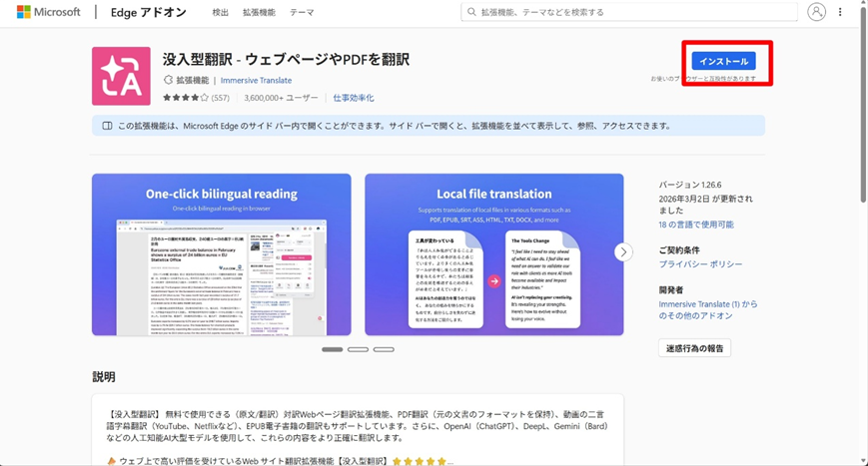Viewport: 868px width, 466px height.
Task: Open the 18 の言語で使用可能 link
Action: pos(696,225)
